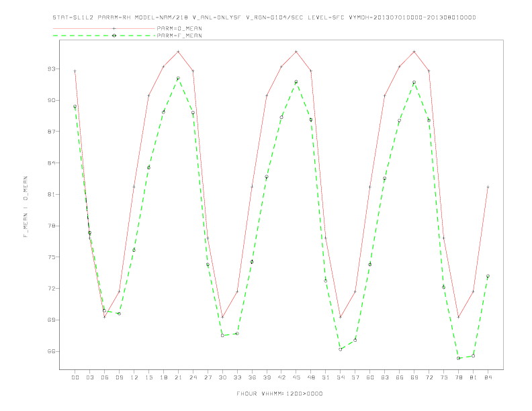Click x-axis tick label 27

208,377
